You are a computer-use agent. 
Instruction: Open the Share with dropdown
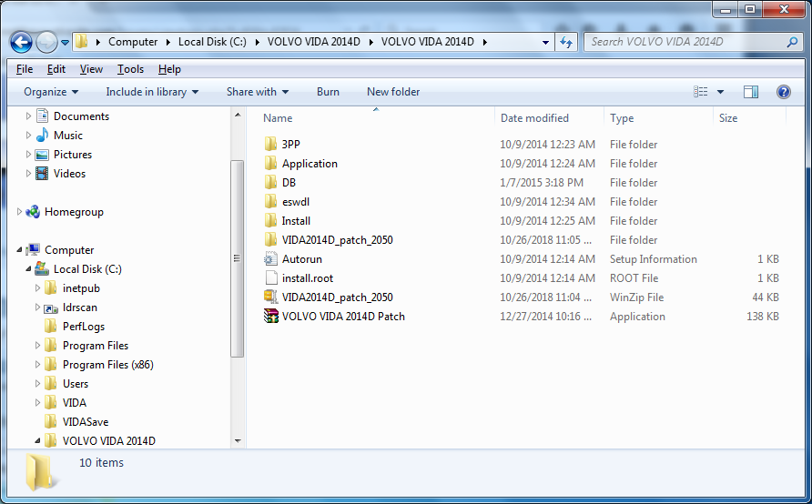[x=258, y=92]
